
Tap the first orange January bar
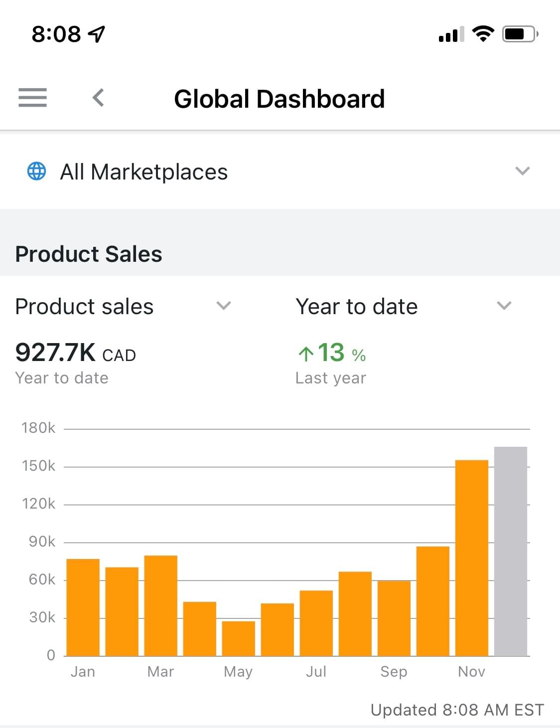pos(83,607)
